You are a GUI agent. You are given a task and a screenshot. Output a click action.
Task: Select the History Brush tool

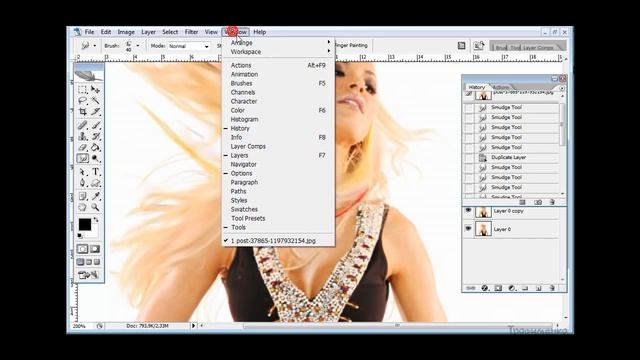(x=96, y=136)
